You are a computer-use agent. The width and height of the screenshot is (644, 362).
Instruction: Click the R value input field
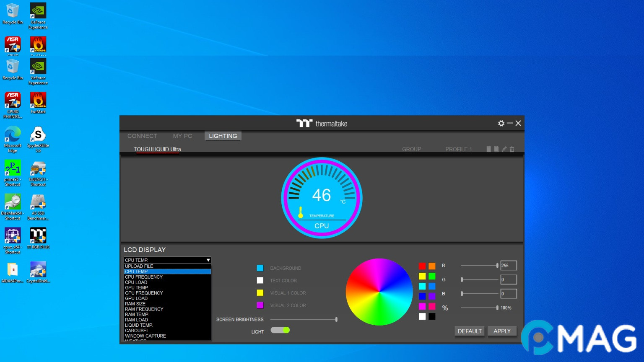click(508, 266)
